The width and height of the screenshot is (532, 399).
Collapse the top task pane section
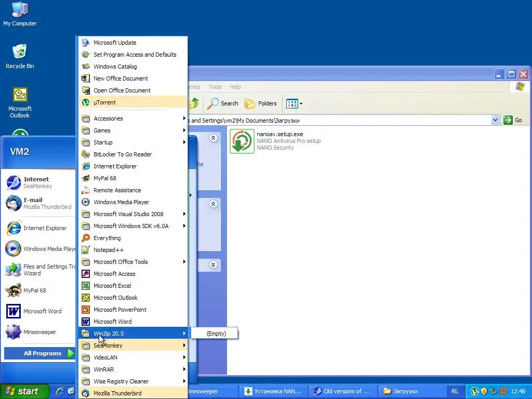click(213, 138)
